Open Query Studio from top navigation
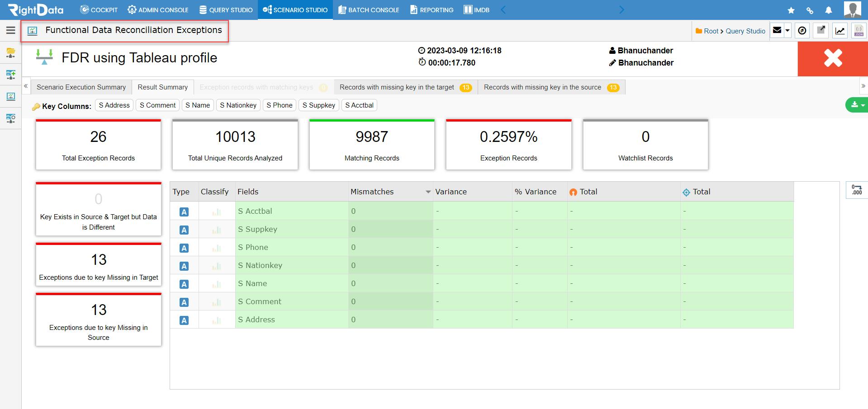868x409 pixels. click(x=226, y=10)
